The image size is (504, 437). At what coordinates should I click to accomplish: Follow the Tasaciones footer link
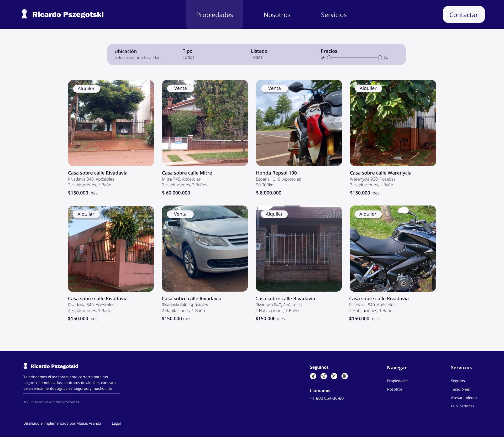click(x=460, y=389)
